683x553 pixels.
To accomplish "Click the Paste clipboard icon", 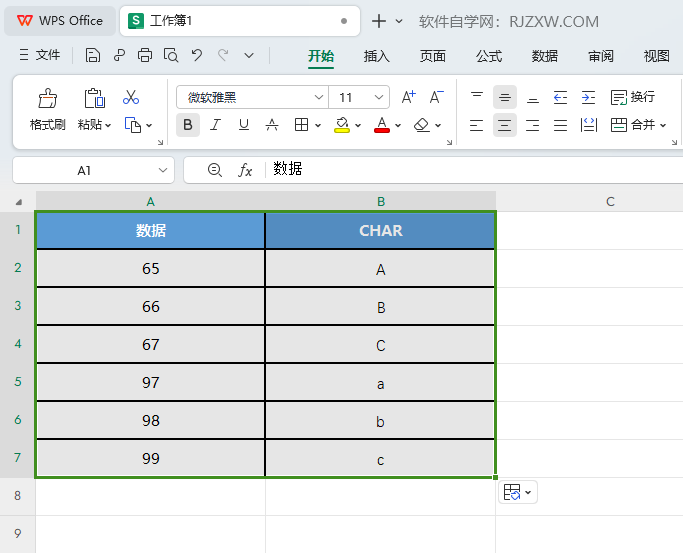I will pyautogui.click(x=95, y=98).
